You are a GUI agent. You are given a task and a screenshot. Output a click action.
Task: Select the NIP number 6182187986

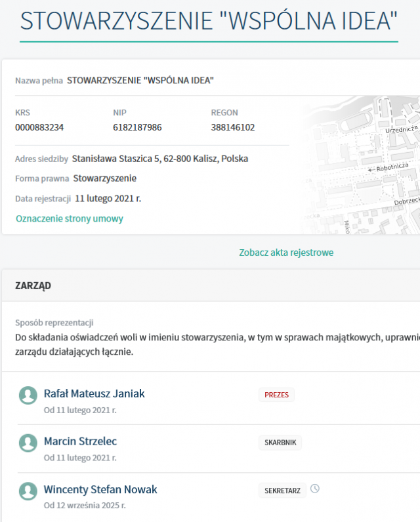(x=137, y=127)
